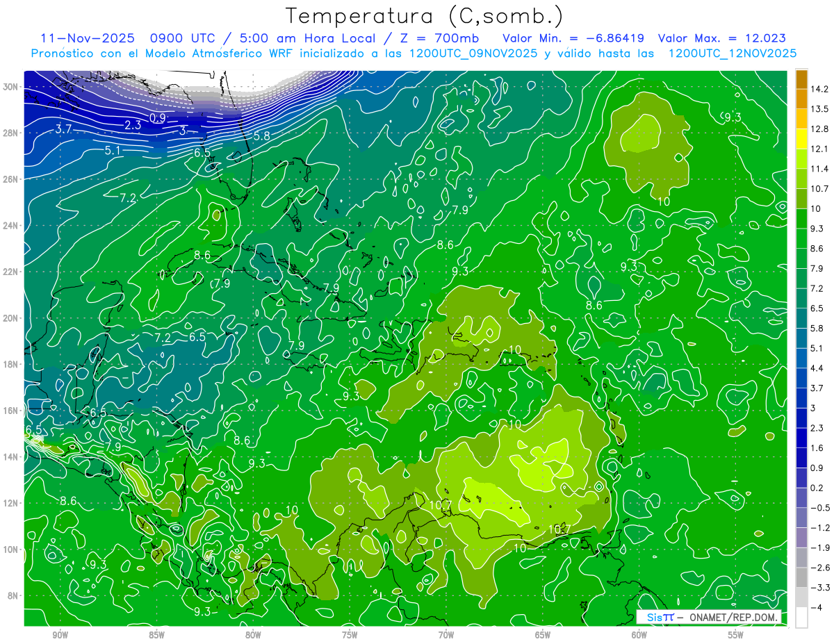Click the '85W' longitude axis label

tap(156, 635)
